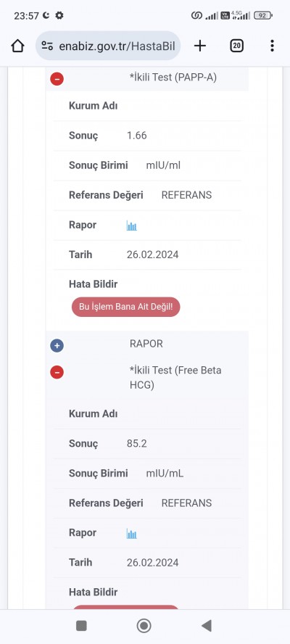Collapse the İkili Test (Free Beta HCG) section

point(57,372)
